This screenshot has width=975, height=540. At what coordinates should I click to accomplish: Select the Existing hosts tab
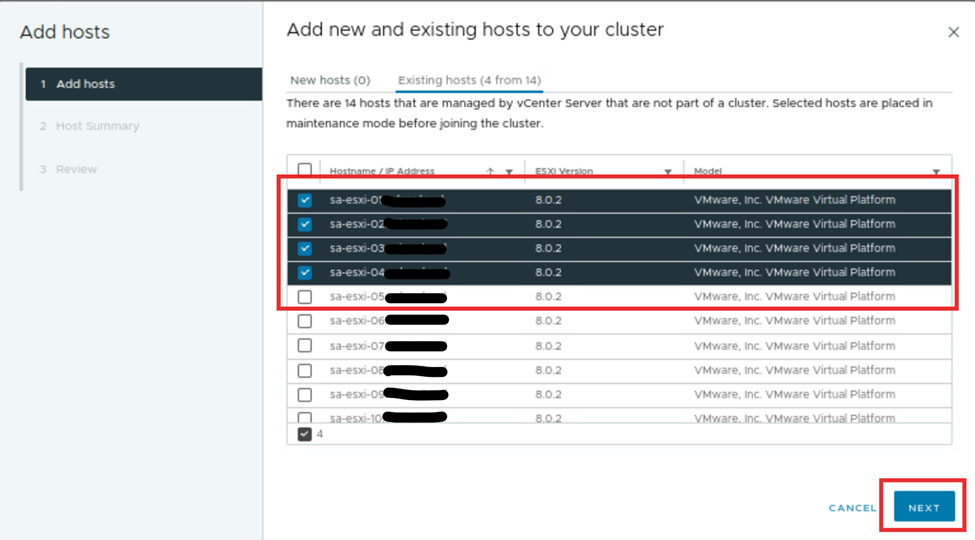469,80
